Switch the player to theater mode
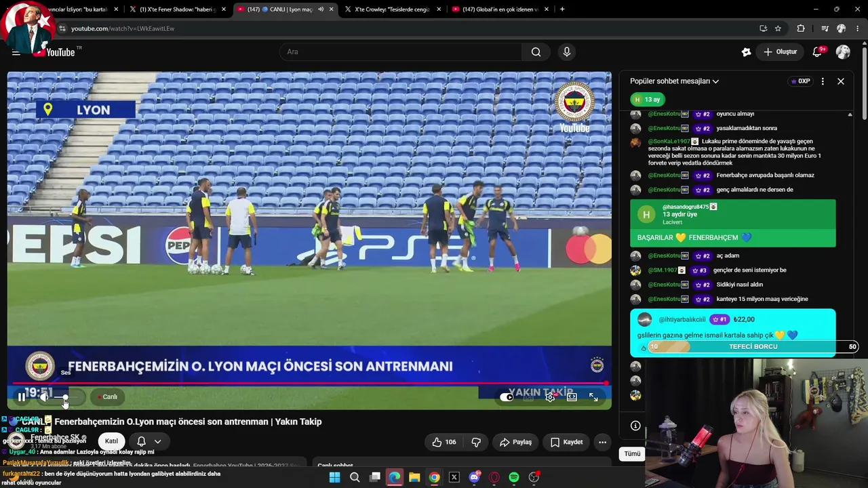This screenshot has width=868, height=488. [x=572, y=397]
